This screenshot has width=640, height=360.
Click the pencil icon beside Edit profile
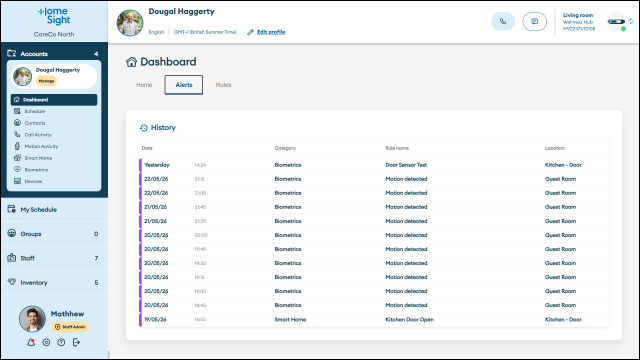pyautogui.click(x=250, y=32)
